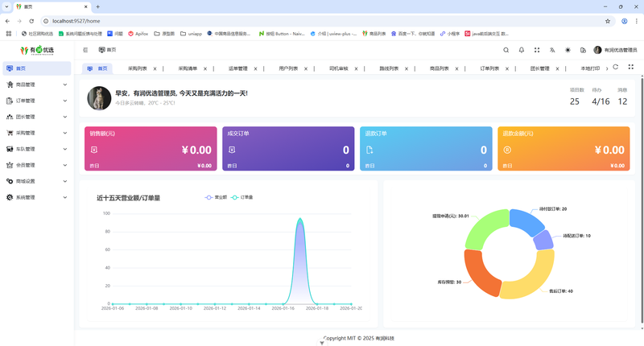Refresh the current tab page
Screen dimensions: 644x346
(x=616, y=68)
